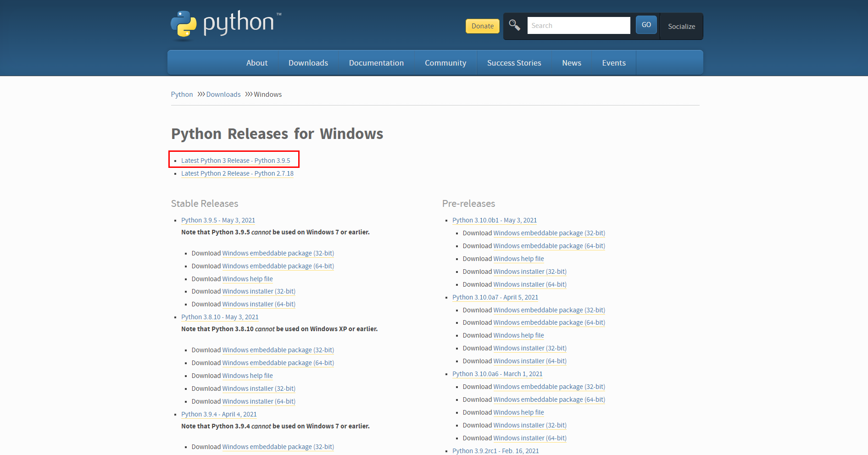Download 3.9.4 Windows embeddable package (32-bit)
The image size is (868, 455).
tap(278, 447)
